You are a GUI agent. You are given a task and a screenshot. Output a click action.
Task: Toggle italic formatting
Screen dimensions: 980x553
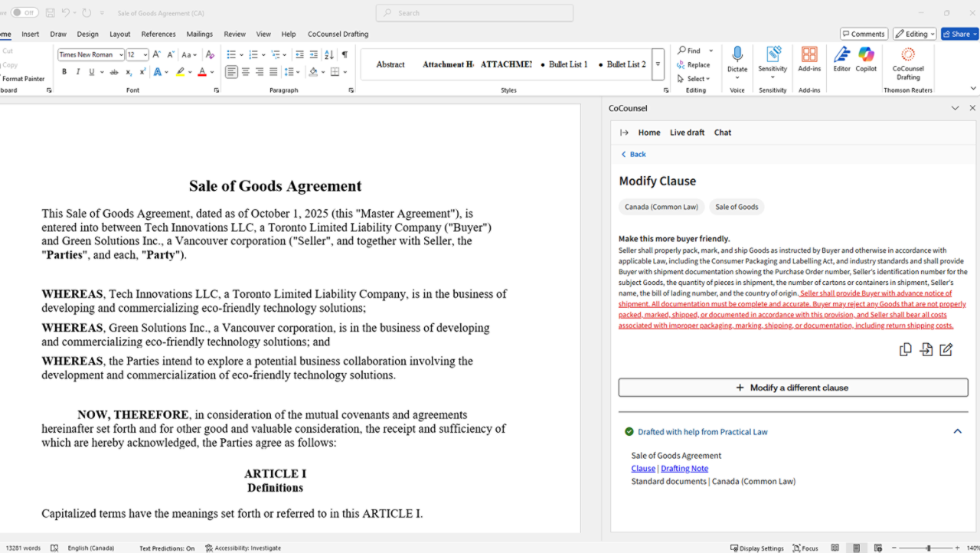(77, 72)
